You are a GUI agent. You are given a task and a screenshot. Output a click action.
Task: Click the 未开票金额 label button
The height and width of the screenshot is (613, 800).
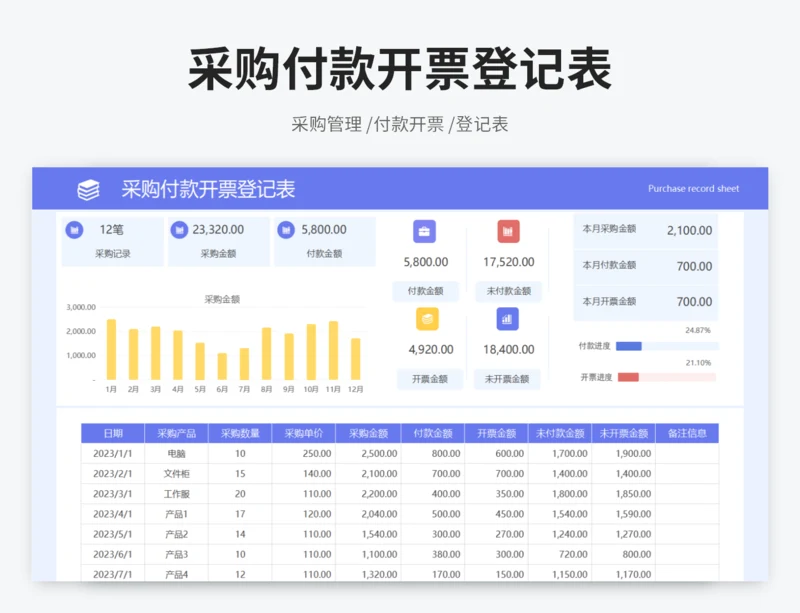point(508,379)
